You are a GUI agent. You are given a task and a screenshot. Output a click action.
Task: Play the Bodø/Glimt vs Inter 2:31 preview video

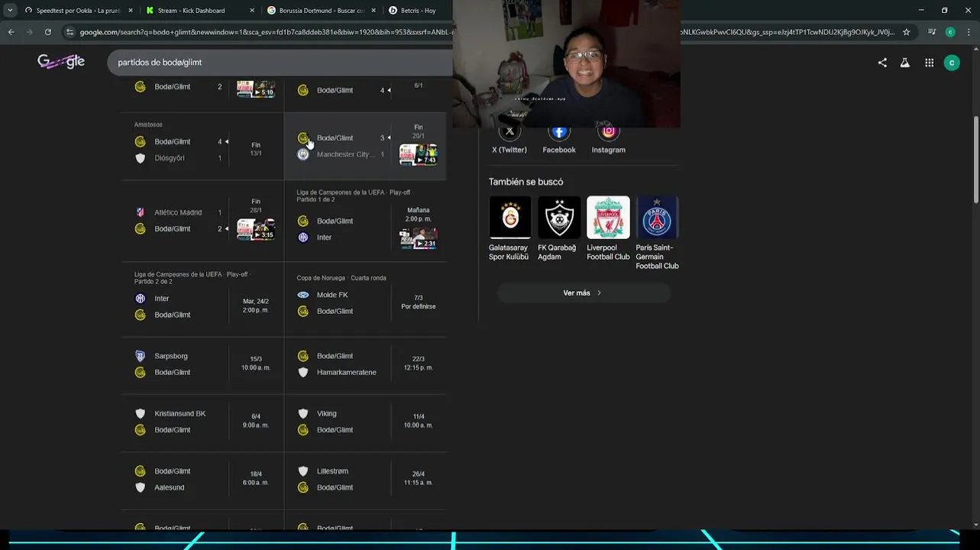click(419, 238)
